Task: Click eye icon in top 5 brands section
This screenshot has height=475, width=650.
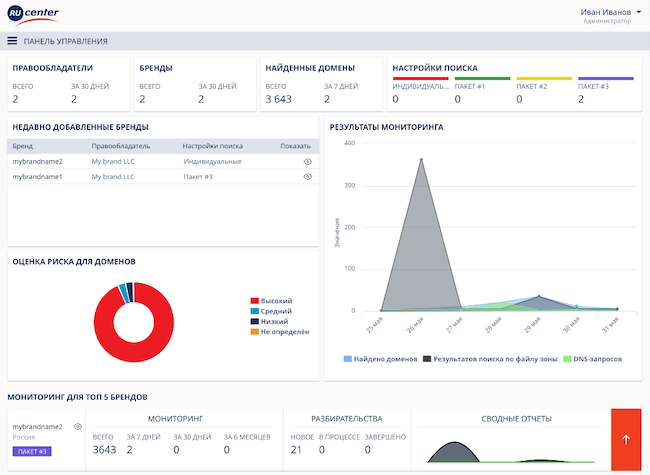Action: point(78,426)
